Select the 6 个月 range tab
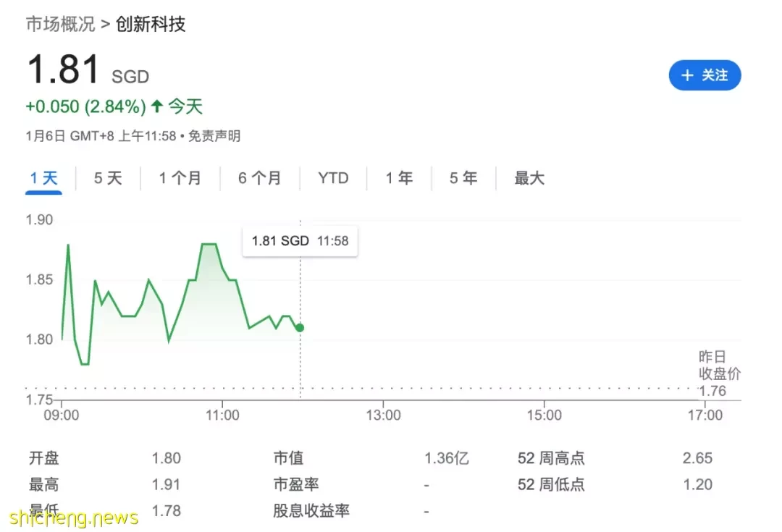 tap(259, 178)
